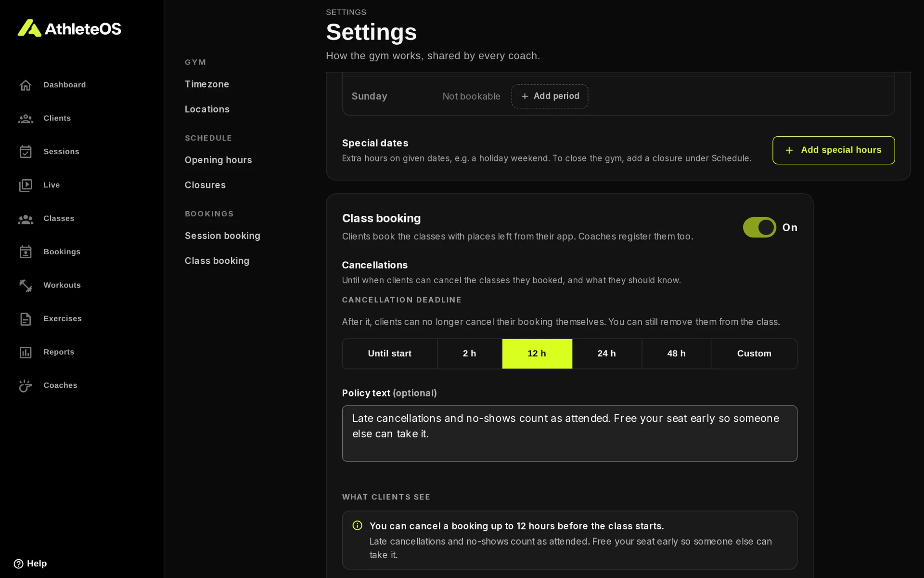The height and width of the screenshot is (578, 924).
Task: Select the 24 h cancellation deadline
Action: [x=607, y=354]
